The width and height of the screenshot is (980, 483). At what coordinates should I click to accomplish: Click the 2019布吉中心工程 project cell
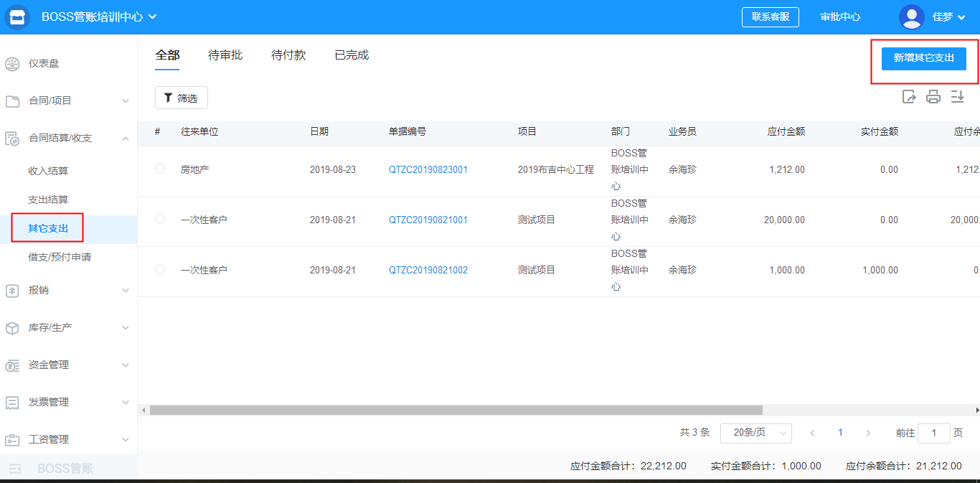[556, 170]
